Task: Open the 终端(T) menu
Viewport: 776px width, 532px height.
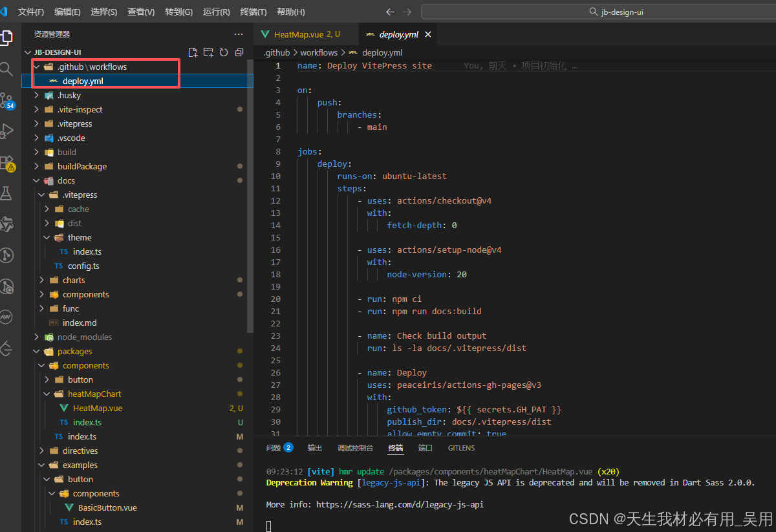Action: [x=253, y=12]
